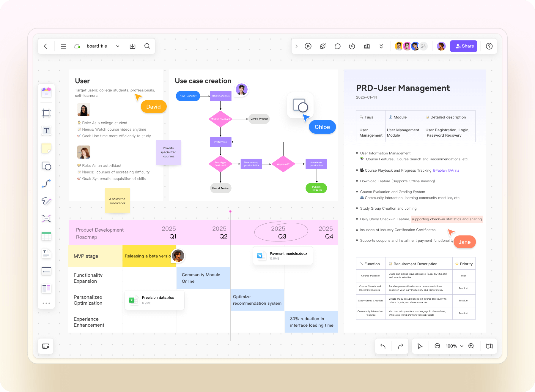The width and height of the screenshot is (535, 392).
Task: Select the Shapes tool
Action: point(46,166)
